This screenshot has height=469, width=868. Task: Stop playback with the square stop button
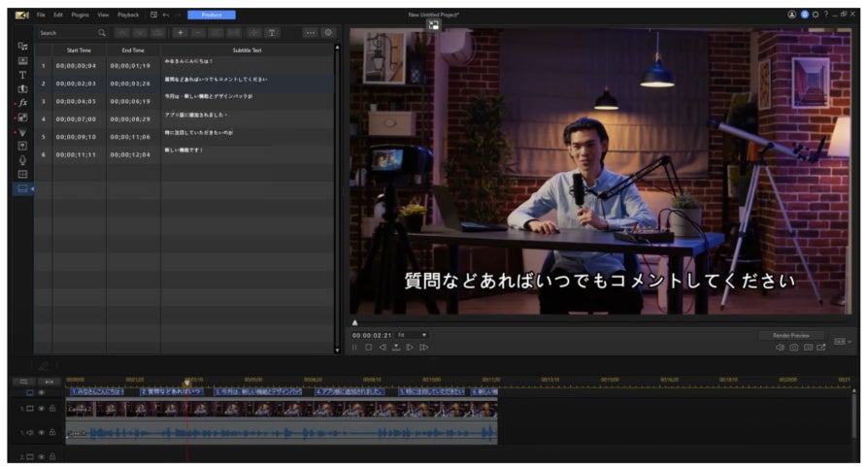click(368, 347)
